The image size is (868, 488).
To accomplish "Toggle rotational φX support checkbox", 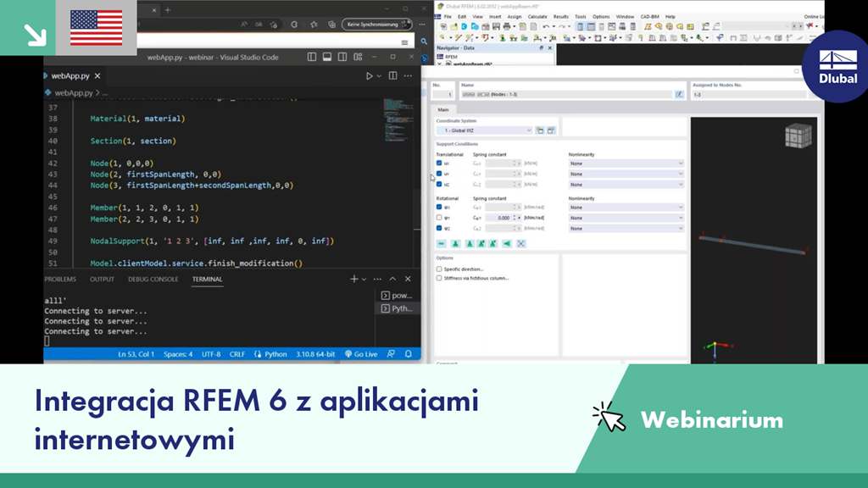I will 439,207.
